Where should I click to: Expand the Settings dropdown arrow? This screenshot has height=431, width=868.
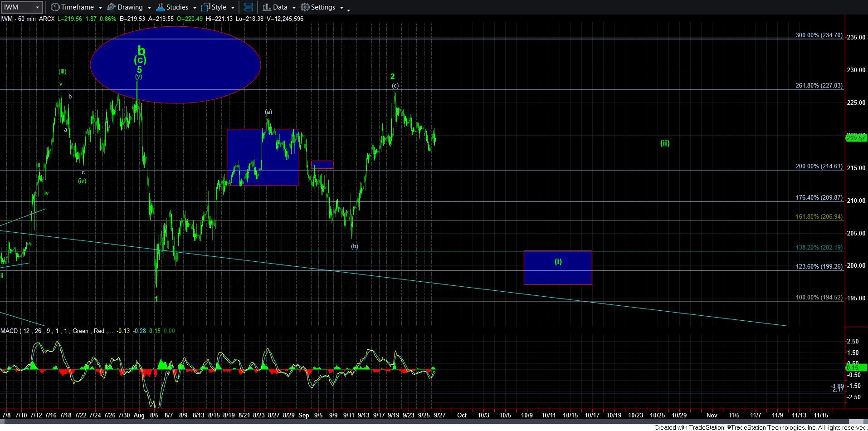[x=341, y=8]
